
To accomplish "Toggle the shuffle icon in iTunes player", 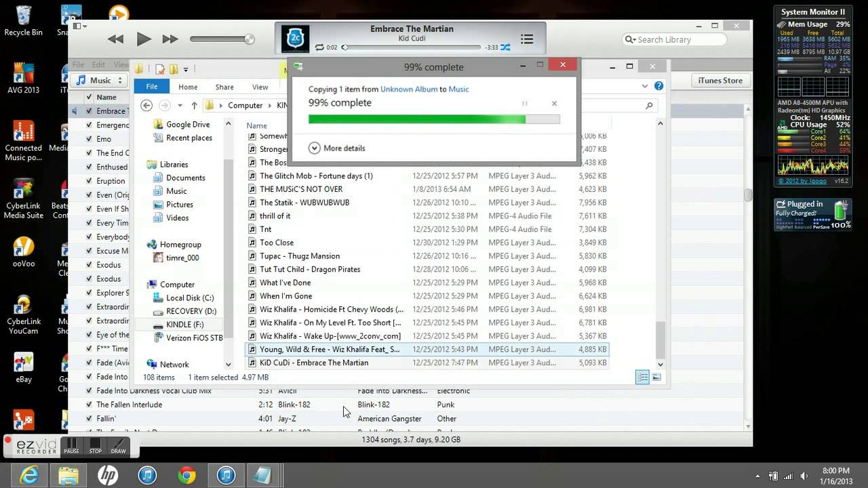I will (505, 47).
